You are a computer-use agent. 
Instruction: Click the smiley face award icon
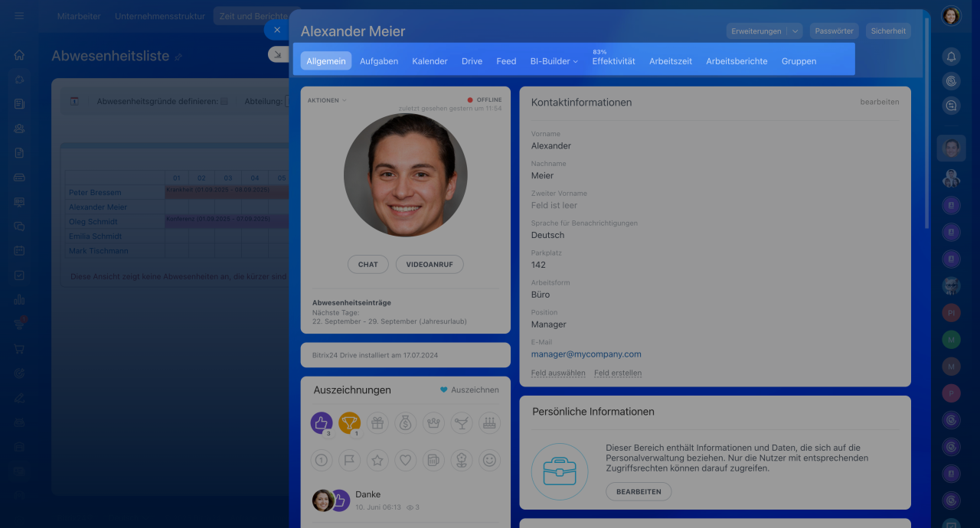[489, 460]
